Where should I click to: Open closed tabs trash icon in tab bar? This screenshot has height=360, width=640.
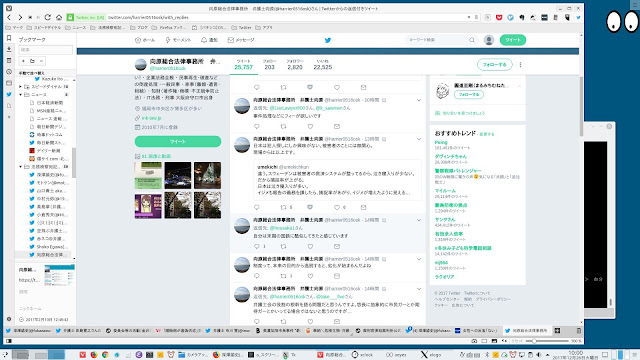(578, 331)
